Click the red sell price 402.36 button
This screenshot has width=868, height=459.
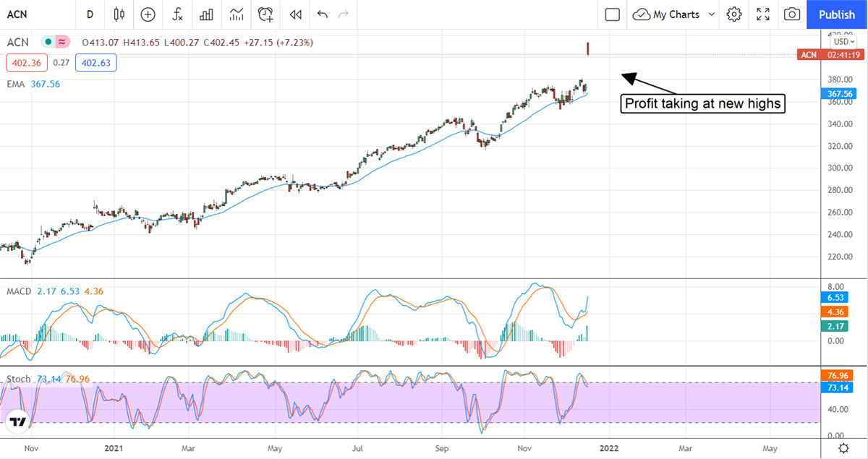click(27, 63)
